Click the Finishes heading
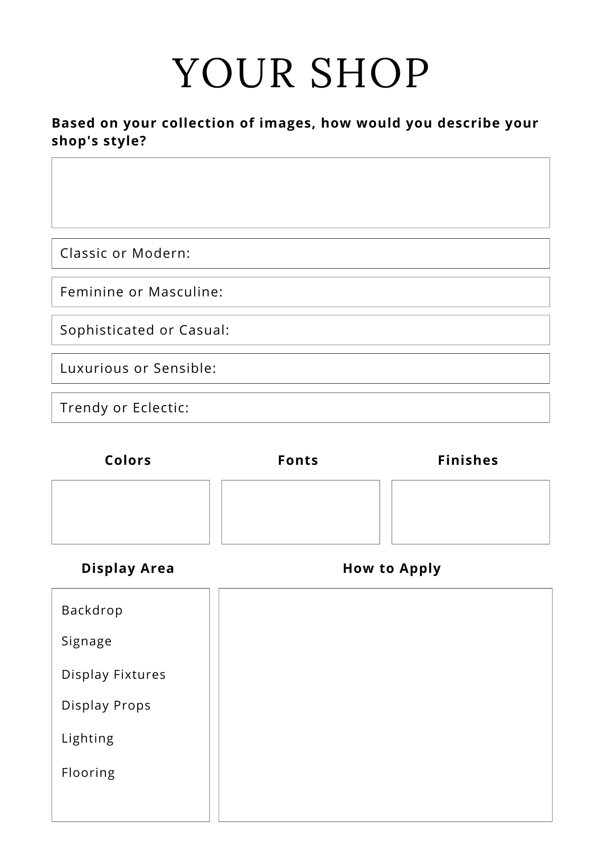 coord(468,460)
